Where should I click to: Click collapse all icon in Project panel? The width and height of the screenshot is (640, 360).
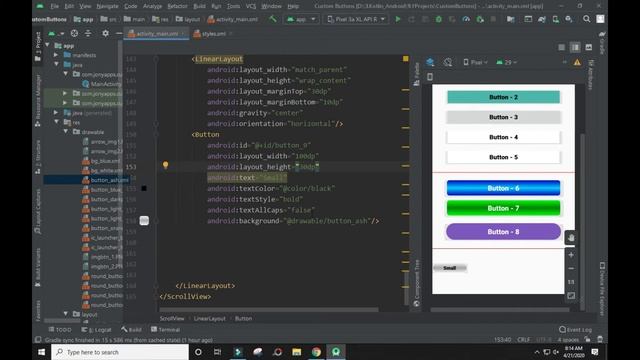[88, 33]
